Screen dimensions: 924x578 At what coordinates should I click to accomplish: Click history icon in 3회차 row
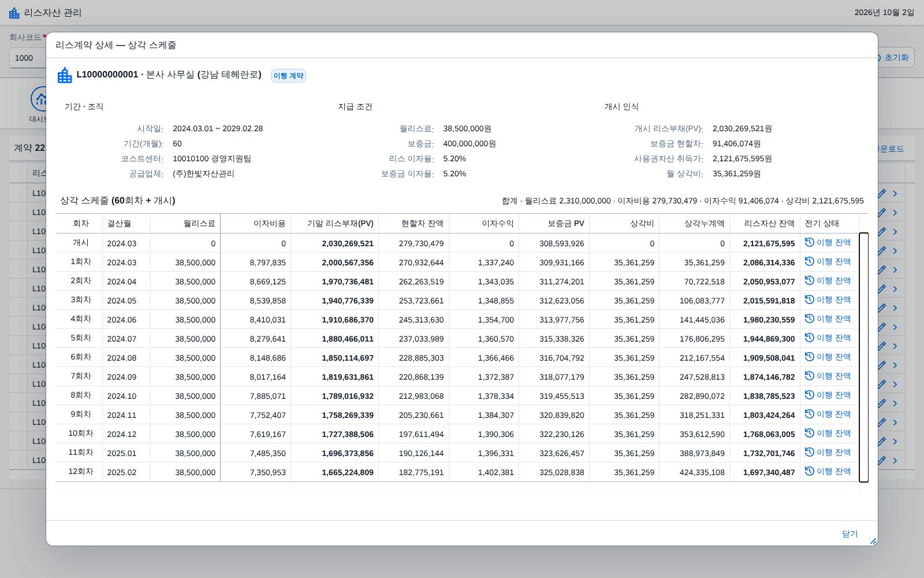(810, 300)
